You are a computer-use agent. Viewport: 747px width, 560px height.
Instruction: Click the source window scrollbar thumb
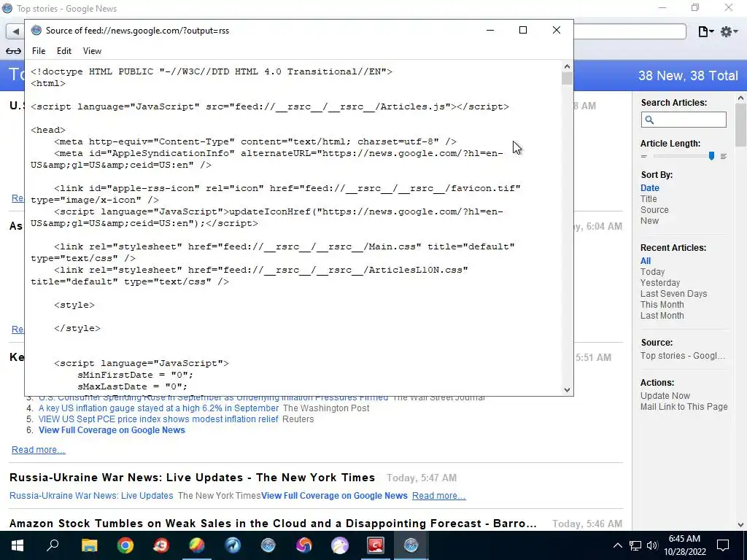(x=567, y=79)
